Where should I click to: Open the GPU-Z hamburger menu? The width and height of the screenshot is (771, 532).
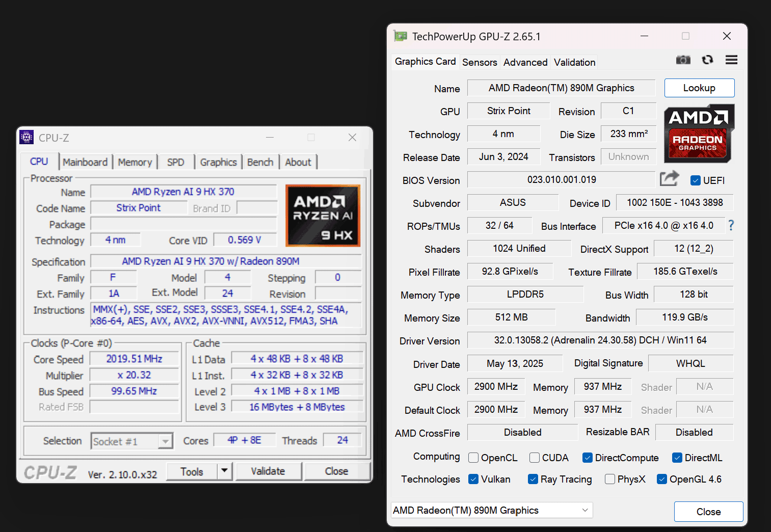tap(731, 60)
